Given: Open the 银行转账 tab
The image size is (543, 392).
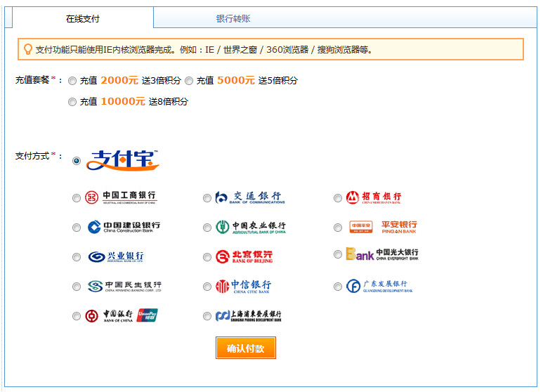Looking at the screenshot, I should click(x=233, y=18).
